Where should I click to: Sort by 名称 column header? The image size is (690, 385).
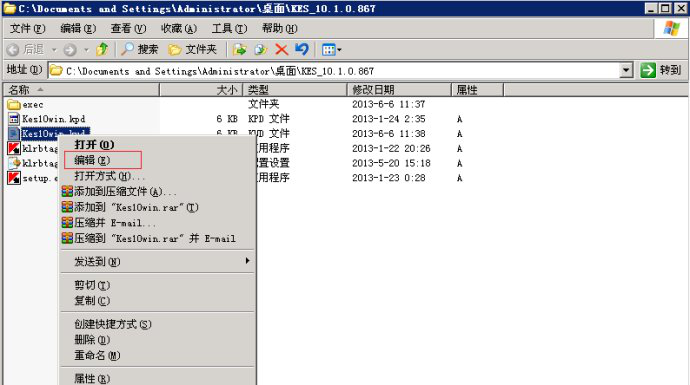pyautogui.click(x=81, y=90)
